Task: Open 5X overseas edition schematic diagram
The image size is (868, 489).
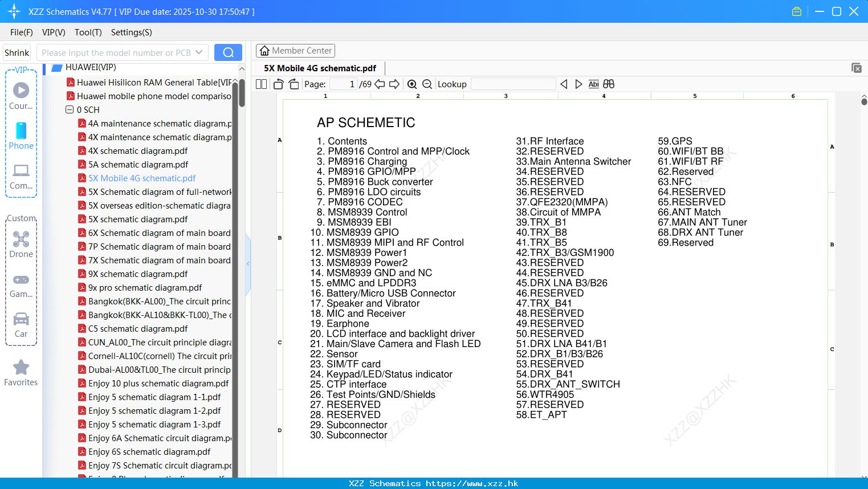Action: pos(160,206)
